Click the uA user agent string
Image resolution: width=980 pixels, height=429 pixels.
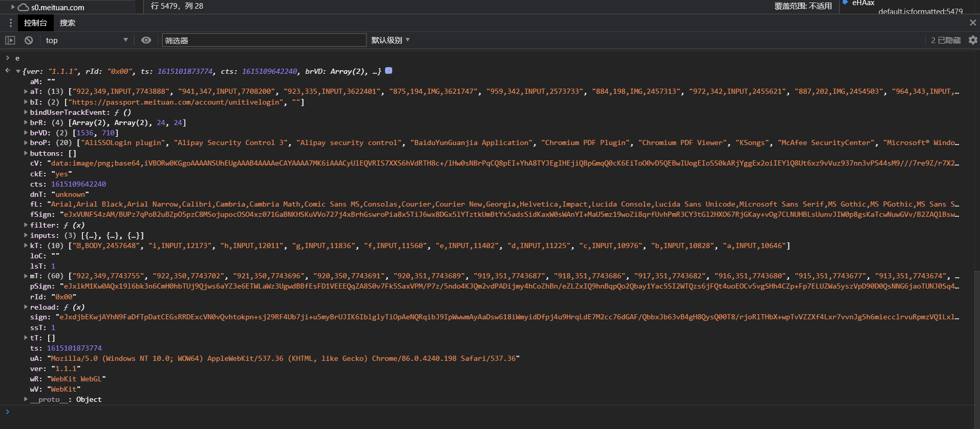[283, 358]
